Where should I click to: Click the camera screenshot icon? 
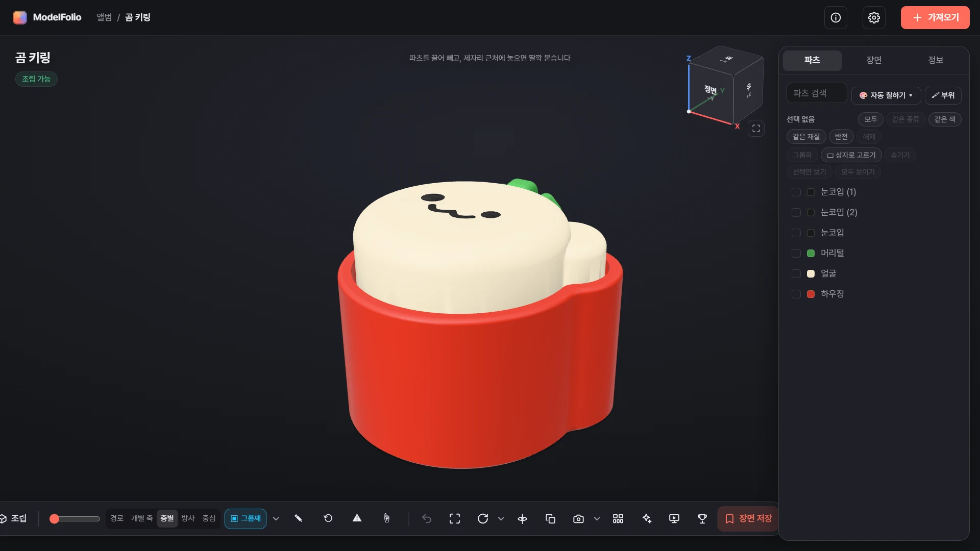click(578, 519)
